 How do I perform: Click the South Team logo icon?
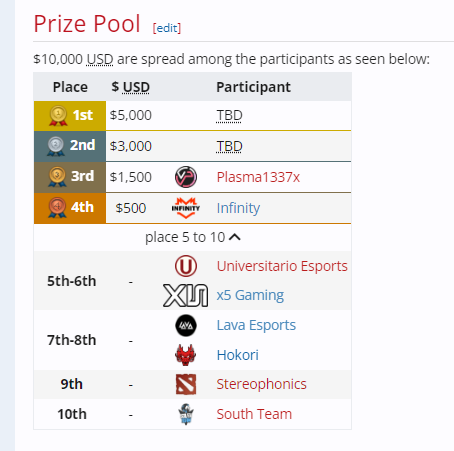(186, 414)
